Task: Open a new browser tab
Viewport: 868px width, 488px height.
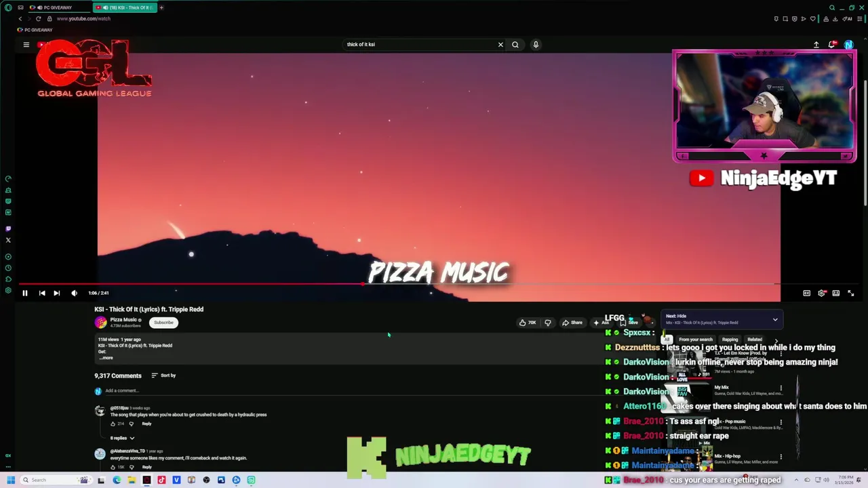Action: [x=161, y=7]
